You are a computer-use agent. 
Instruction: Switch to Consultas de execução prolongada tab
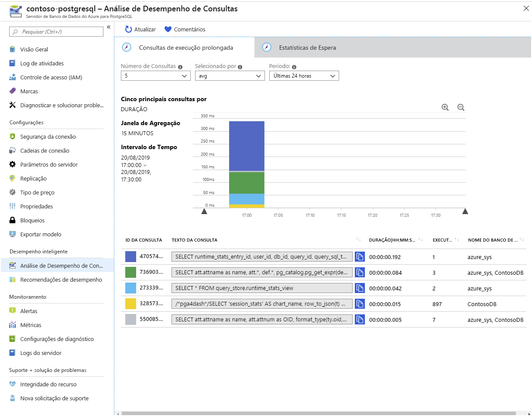point(184,48)
